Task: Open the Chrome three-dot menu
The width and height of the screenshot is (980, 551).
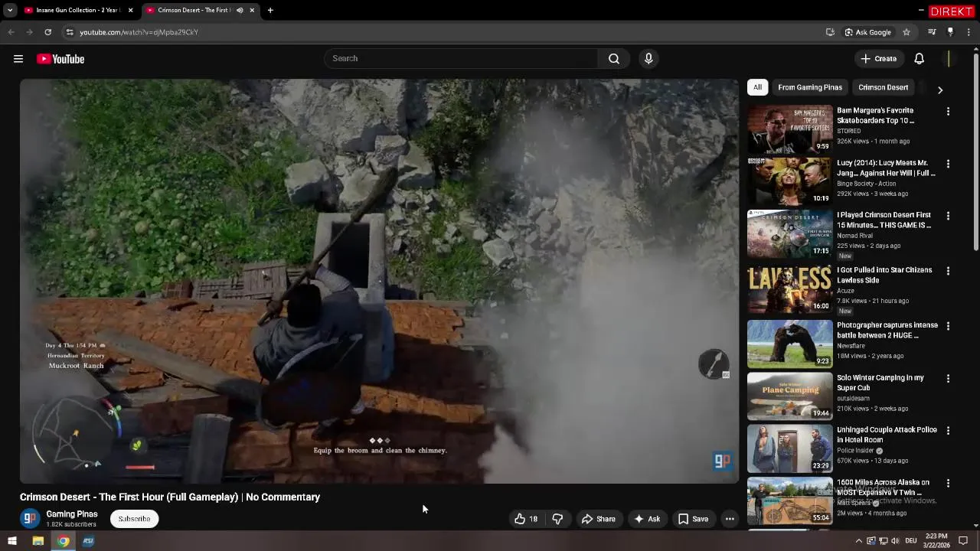Action: click(x=969, y=32)
